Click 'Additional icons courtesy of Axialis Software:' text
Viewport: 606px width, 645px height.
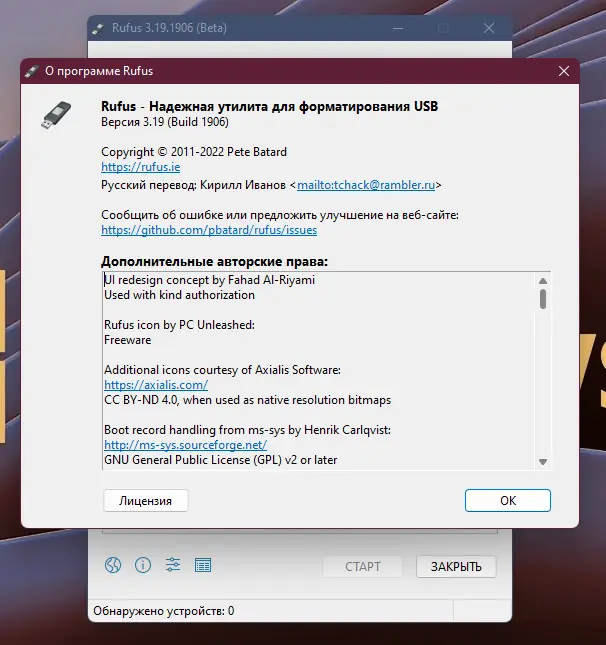[222, 370]
